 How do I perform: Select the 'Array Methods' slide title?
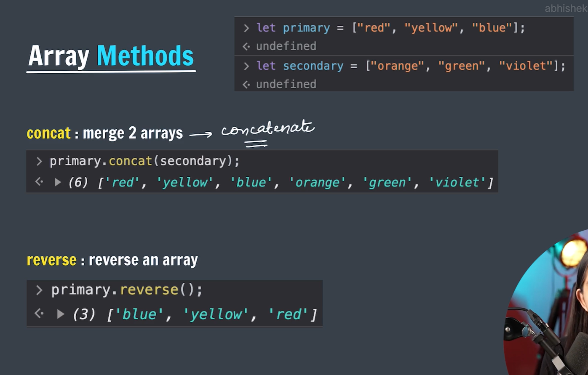[x=111, y=56]
